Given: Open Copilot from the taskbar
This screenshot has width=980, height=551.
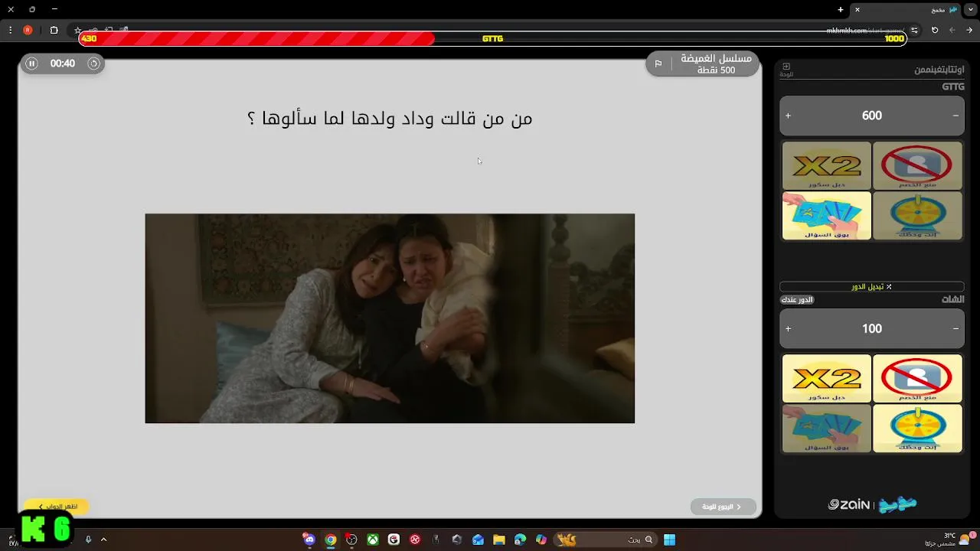Looking at the screenshot, I should [x=541, y=540].
